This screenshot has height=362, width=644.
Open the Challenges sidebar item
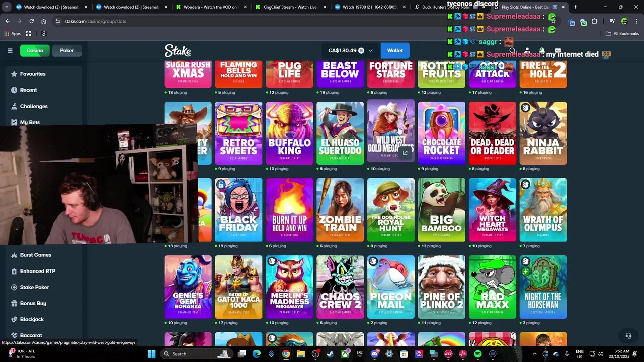pyautogui.click(x=34, y=106)
